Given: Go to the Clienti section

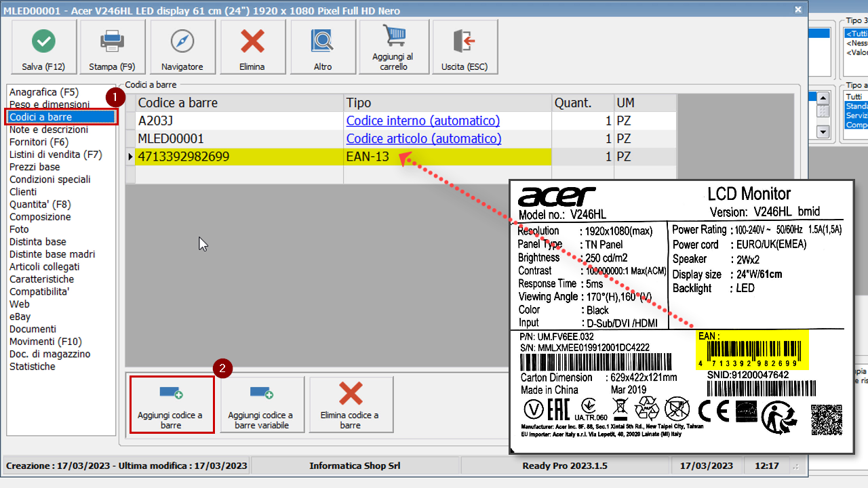Looking at the screenshot, I should click(x=23, y=192).
